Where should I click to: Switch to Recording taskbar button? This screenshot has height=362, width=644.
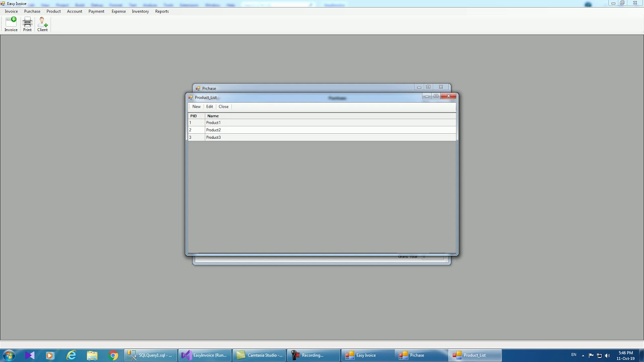point(313,355)
